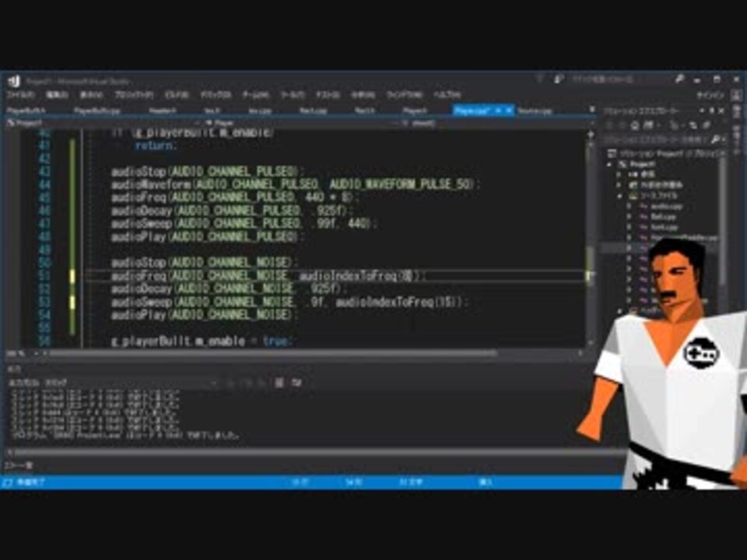Switch to the PlayerBullet.cpp tab
Screen dimensions: 747x560
(97, 110)
